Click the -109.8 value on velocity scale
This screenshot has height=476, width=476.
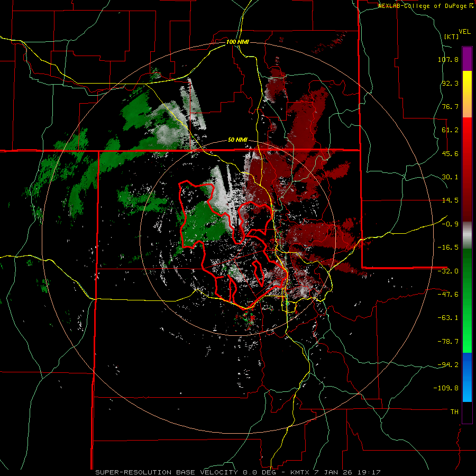point(446,388)
